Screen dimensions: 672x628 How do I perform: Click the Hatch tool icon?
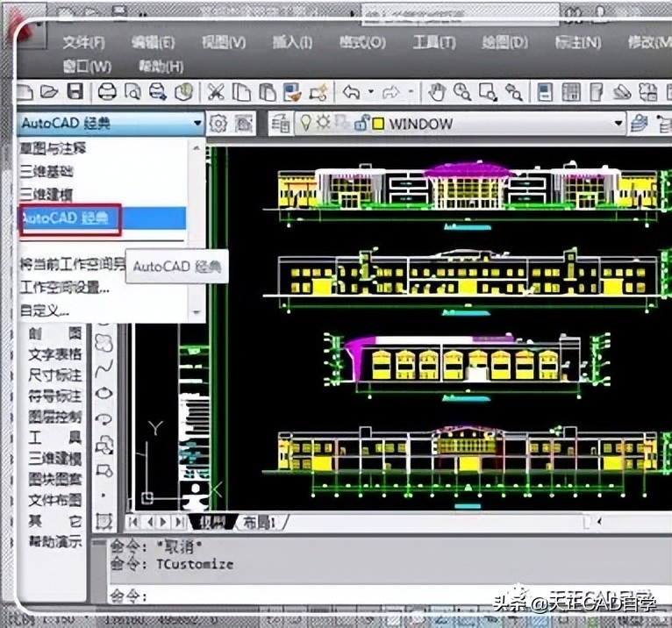[x=104, y=521]
